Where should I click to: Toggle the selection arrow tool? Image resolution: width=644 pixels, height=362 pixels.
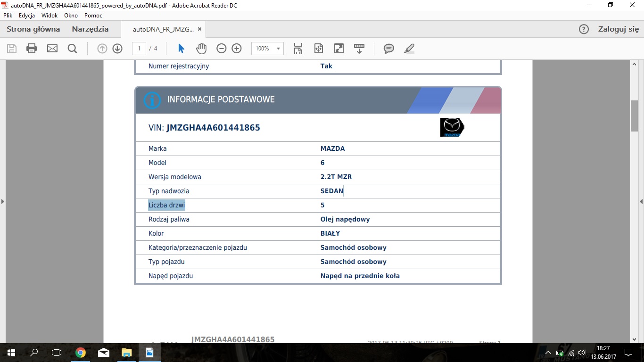point(181,49)
